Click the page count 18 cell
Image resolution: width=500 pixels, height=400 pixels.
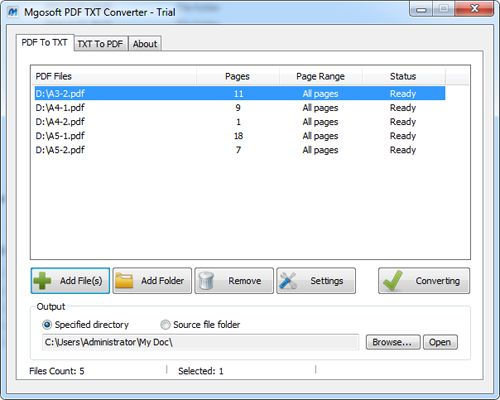[x=238, y=136]
